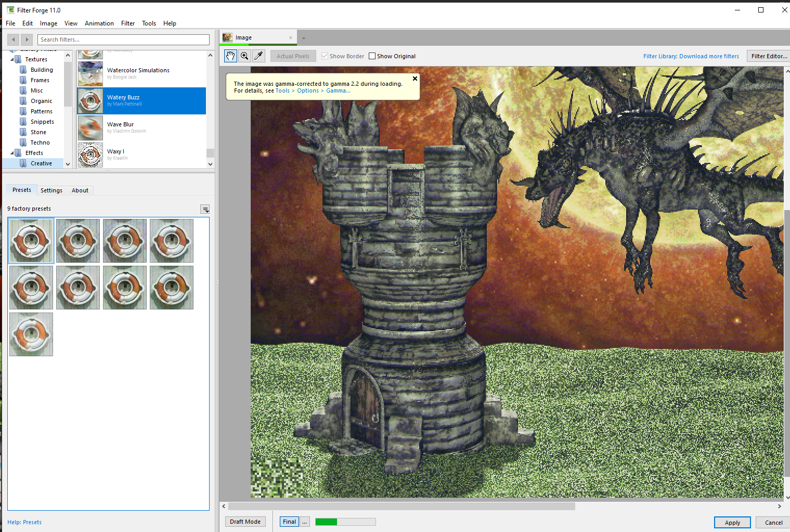
Task: Click the 9 factory presets label
Action: coord(29,209)
